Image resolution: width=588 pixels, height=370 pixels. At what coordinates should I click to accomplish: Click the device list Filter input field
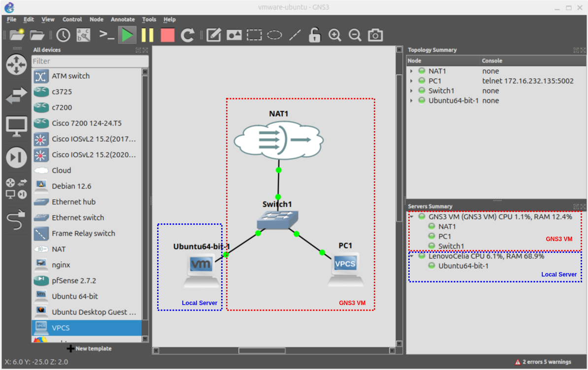[89, 61]
